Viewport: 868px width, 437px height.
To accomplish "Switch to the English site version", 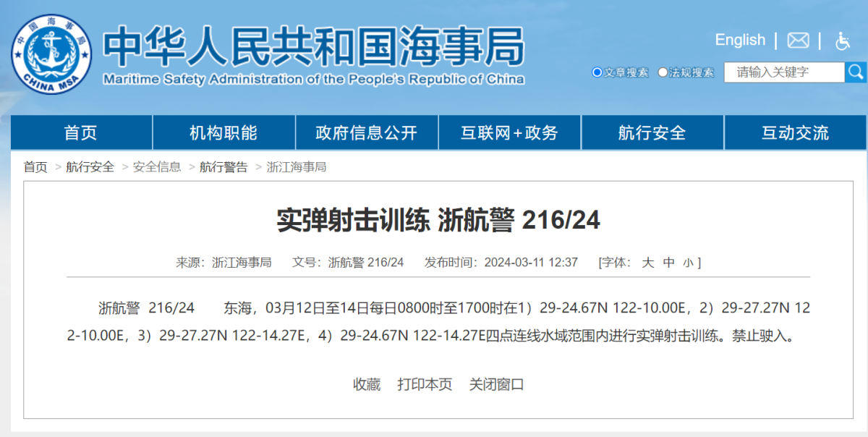I will (739, 40).
